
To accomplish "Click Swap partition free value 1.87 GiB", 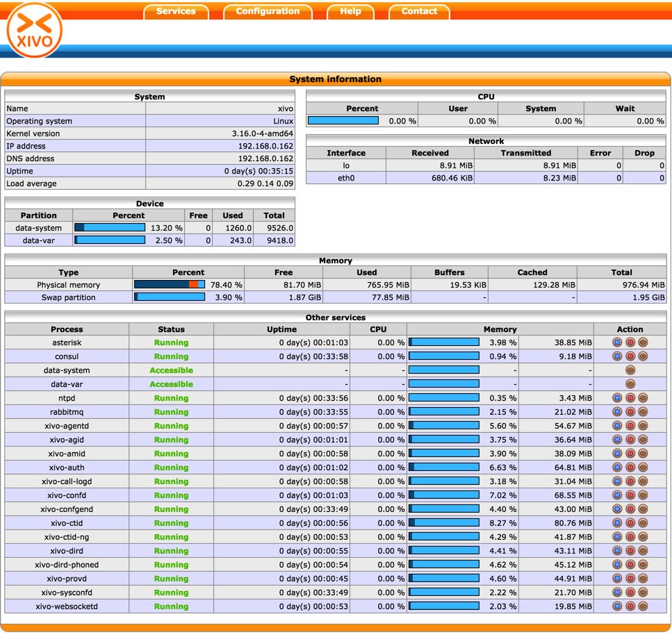I will point(304,297).
